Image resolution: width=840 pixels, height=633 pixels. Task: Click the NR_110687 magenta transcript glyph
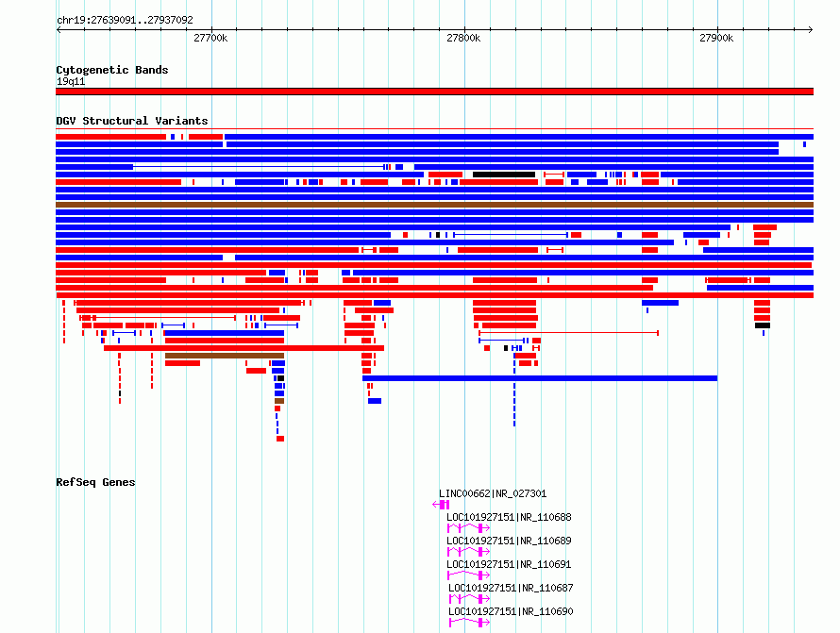tap(469, 599)
